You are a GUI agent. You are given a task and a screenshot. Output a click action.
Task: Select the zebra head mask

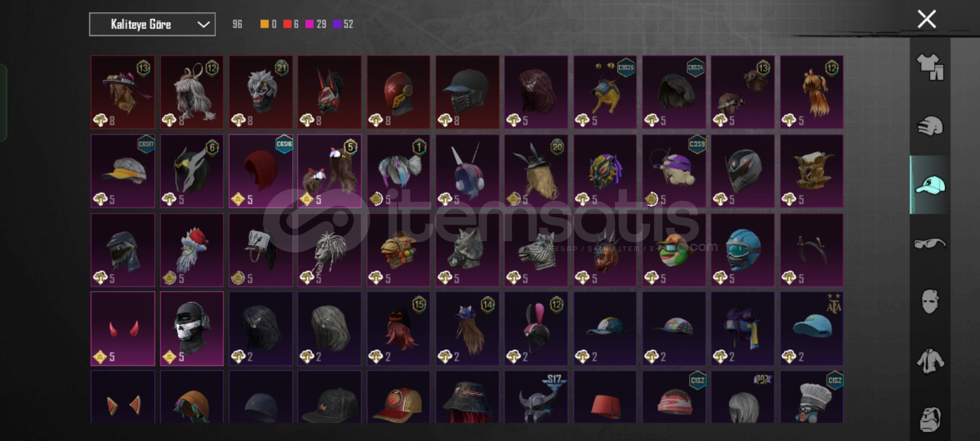[536, 250]
